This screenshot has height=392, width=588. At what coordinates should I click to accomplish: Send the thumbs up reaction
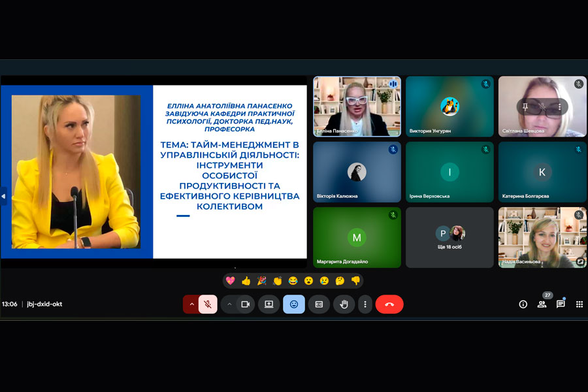[246, 280]
